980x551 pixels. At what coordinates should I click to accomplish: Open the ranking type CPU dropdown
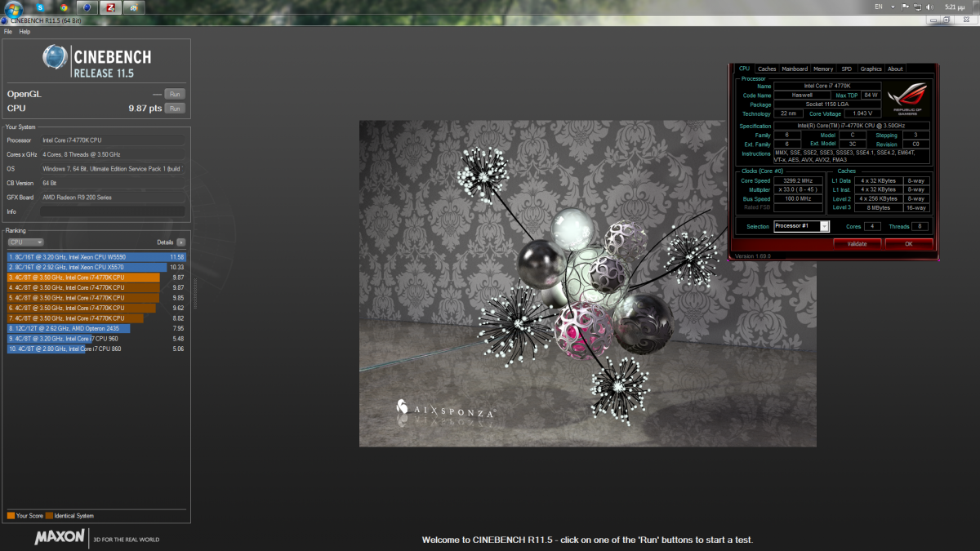25,242
